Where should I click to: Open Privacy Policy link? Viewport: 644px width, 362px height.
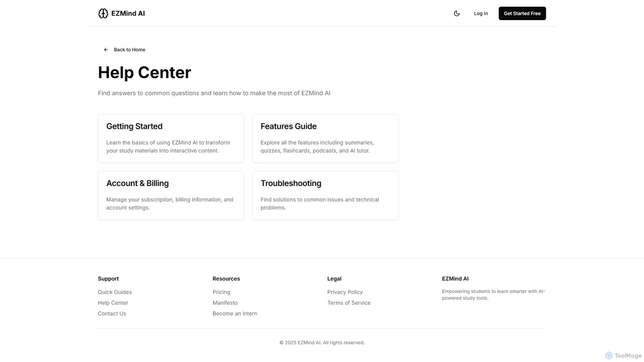[345, 292]
